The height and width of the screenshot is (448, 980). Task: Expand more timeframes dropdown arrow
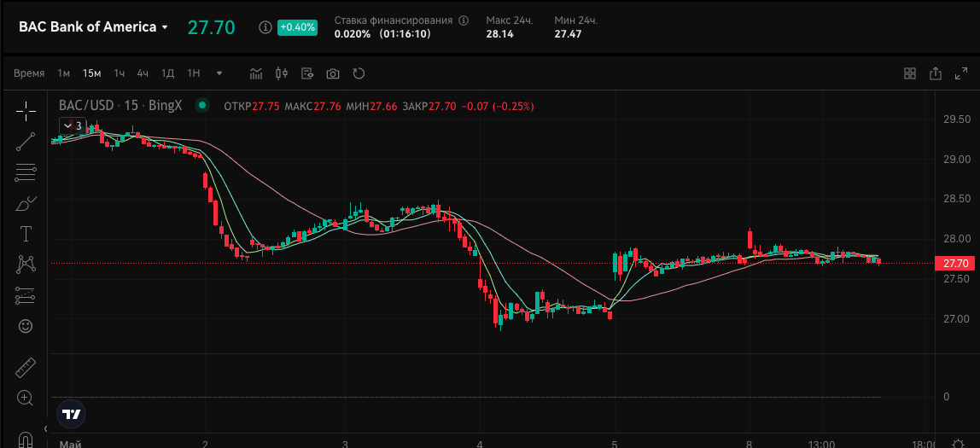(x=219, y=73)
